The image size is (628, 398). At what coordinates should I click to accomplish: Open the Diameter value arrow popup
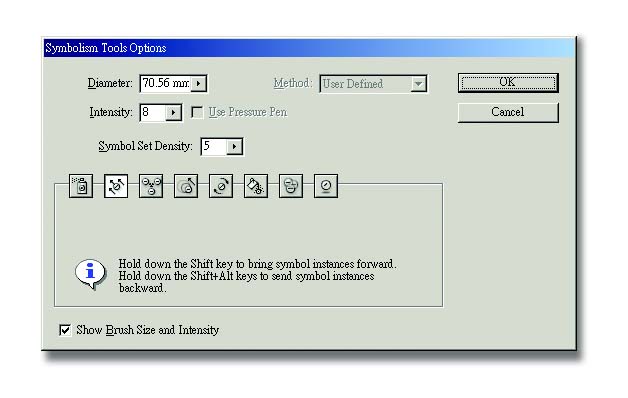click(199, 84)
